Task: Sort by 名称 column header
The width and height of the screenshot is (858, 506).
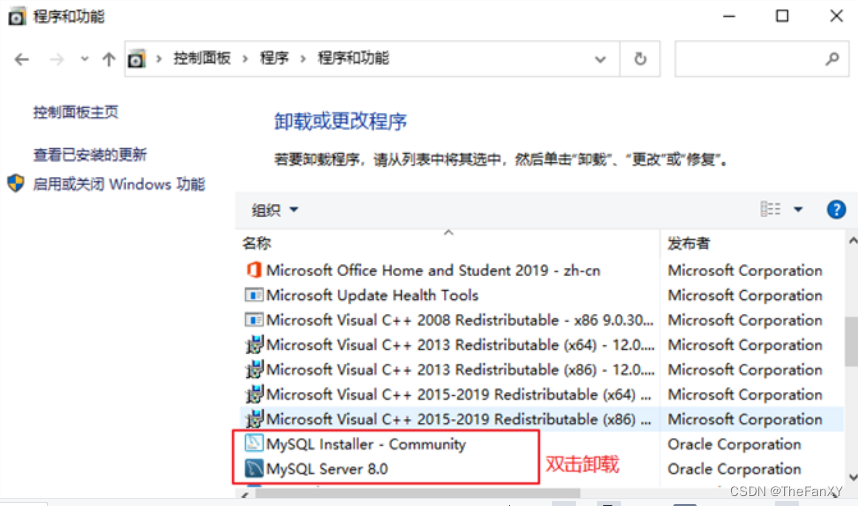Action: pos(257,243)
